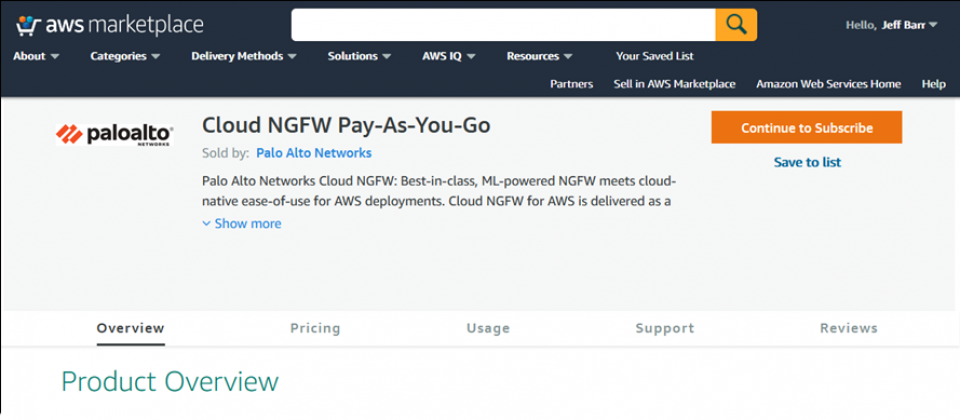Open the Jeff Barr account dropdown
The width and height of the screenshot is (960, 420).
(x=891, y=25)
